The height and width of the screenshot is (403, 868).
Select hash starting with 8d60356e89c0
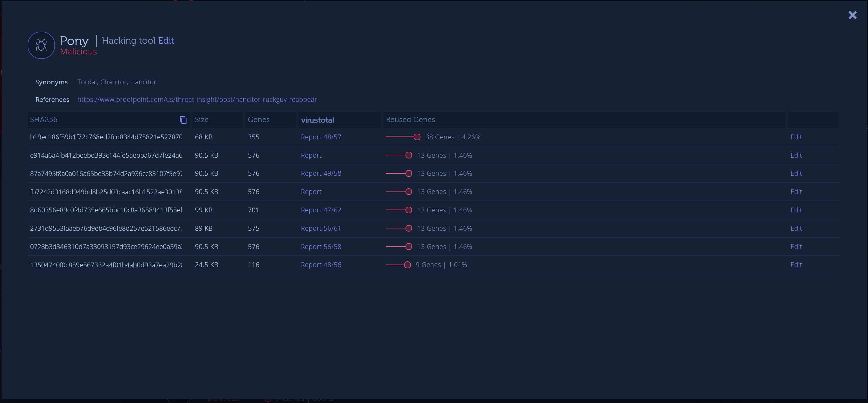point(106,210)
